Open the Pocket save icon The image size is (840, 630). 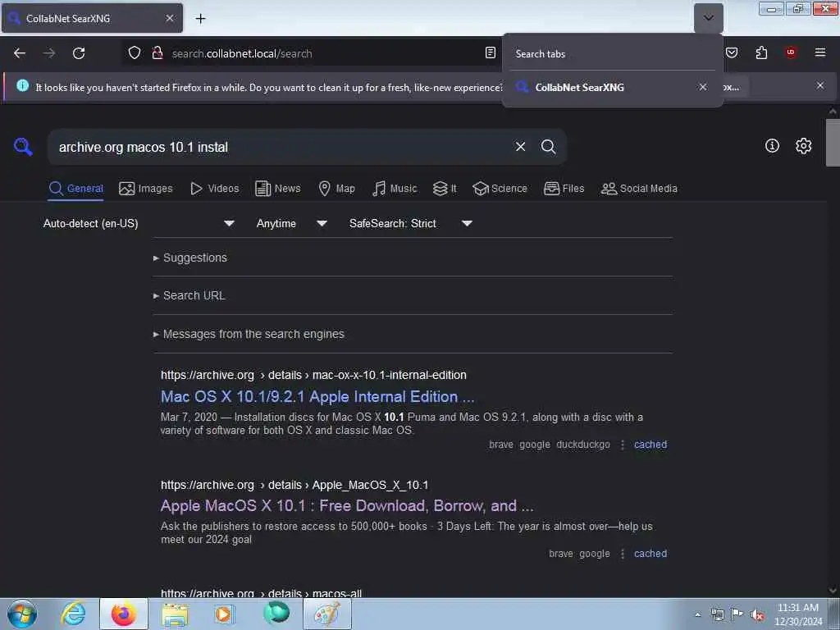(732, 52)
